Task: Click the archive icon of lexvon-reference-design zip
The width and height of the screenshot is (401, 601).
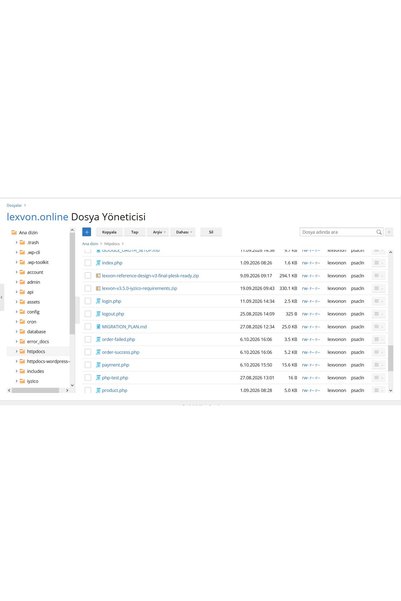Action: pyautogui.click(x=98, y=276)
